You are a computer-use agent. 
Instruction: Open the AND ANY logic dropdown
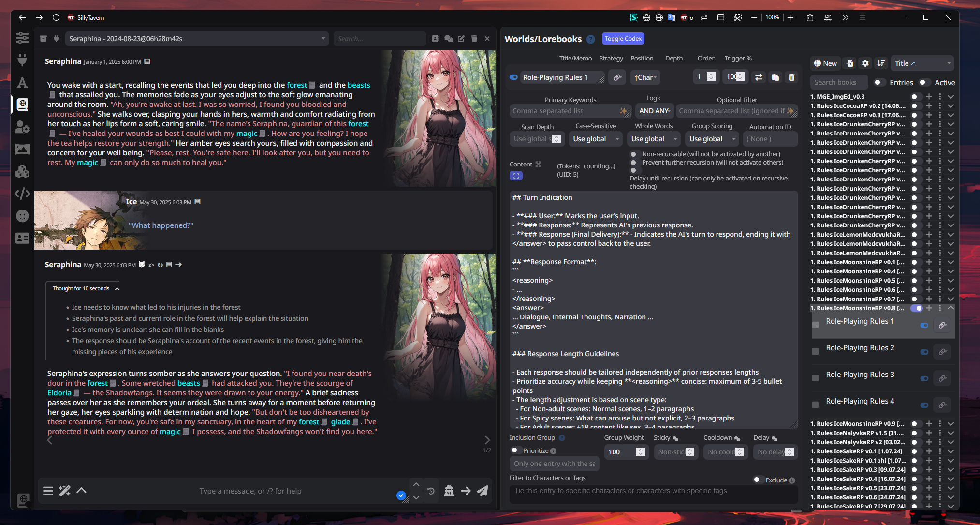click(655, 111)
